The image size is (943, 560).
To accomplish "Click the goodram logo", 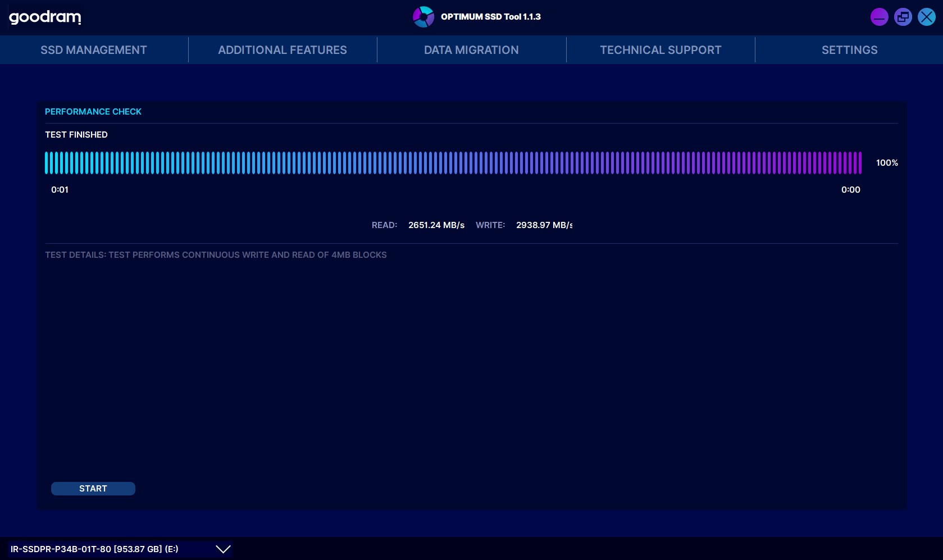I will pos(45,17).
